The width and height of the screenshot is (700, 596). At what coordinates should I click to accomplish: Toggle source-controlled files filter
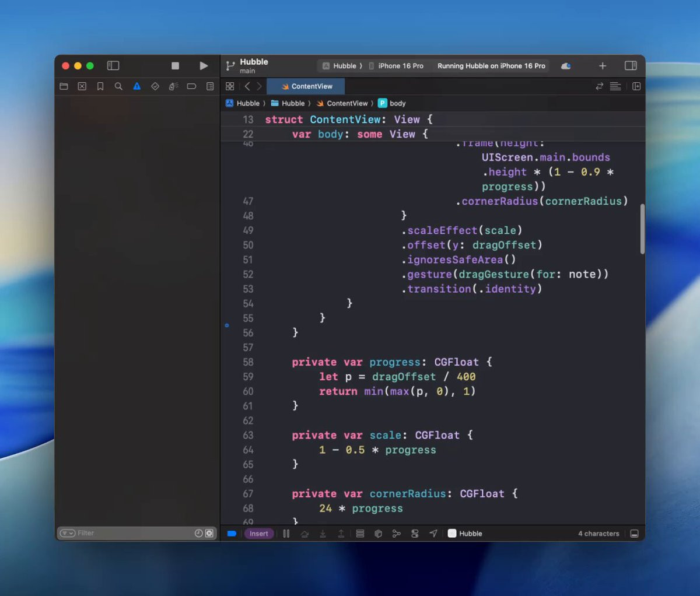click(x=209, y=533)
